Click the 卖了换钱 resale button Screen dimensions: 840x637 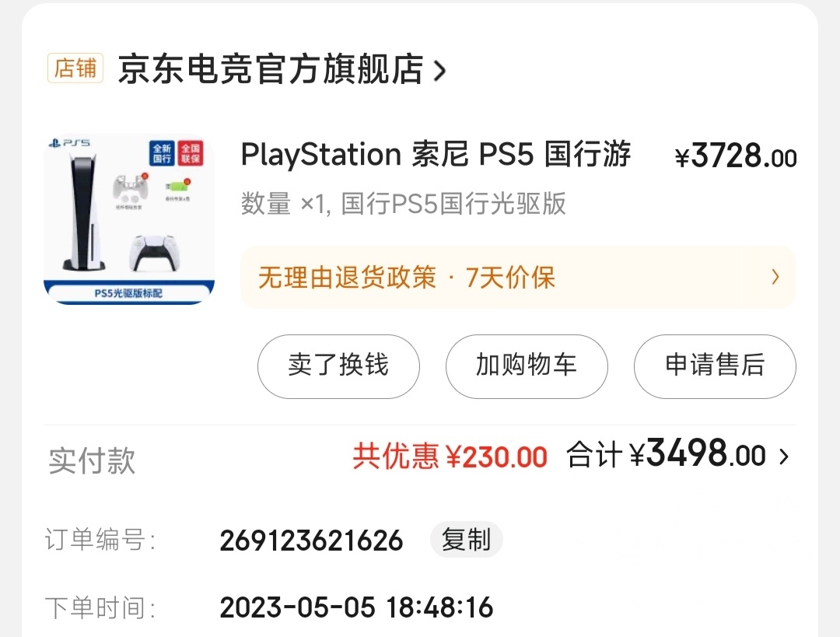tap(338, 366)
